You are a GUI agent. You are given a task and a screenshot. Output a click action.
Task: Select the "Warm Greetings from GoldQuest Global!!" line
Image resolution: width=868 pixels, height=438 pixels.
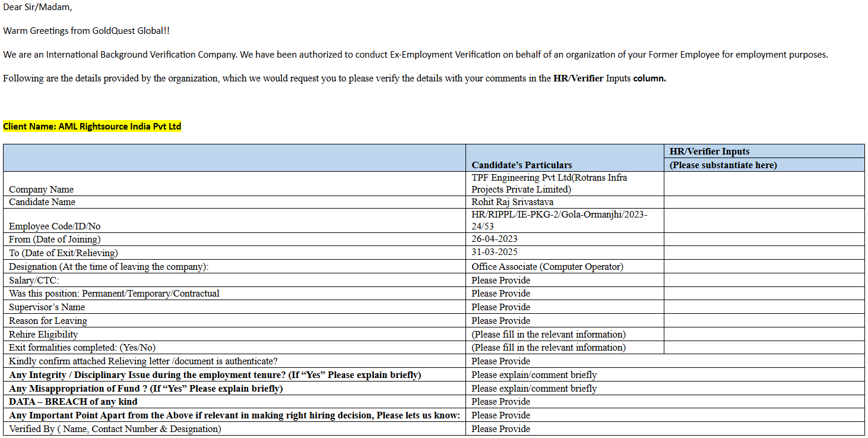[87, 30]
